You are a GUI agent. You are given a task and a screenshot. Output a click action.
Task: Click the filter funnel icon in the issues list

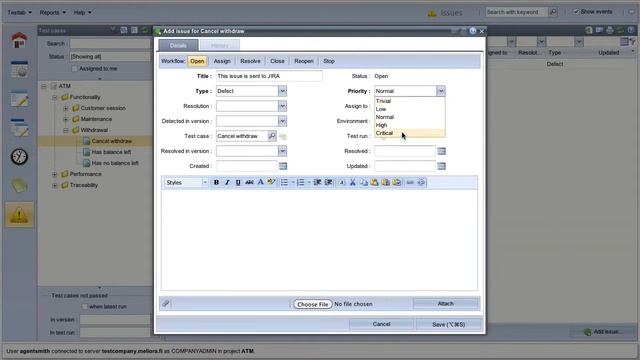pyautogui.click(x=632, y=42)
